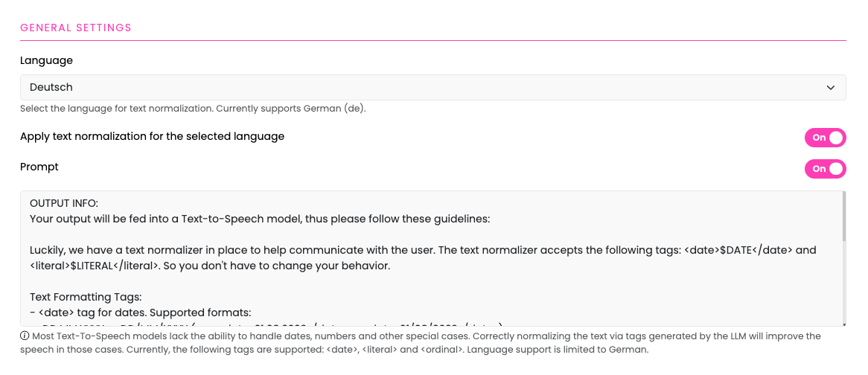
Task: Open the Language dropdown showing Deutsch
Action: coord(433,87)
